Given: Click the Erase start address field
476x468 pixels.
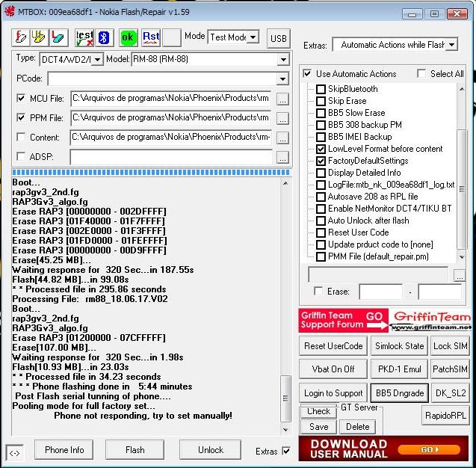Looking at the screenshot, I should [x=380, y=292].
